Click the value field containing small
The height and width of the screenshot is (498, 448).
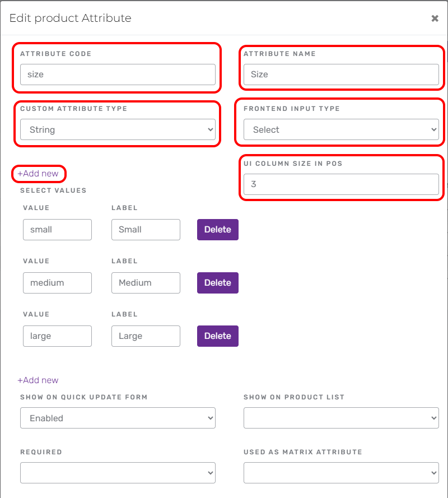pos(58,230)
